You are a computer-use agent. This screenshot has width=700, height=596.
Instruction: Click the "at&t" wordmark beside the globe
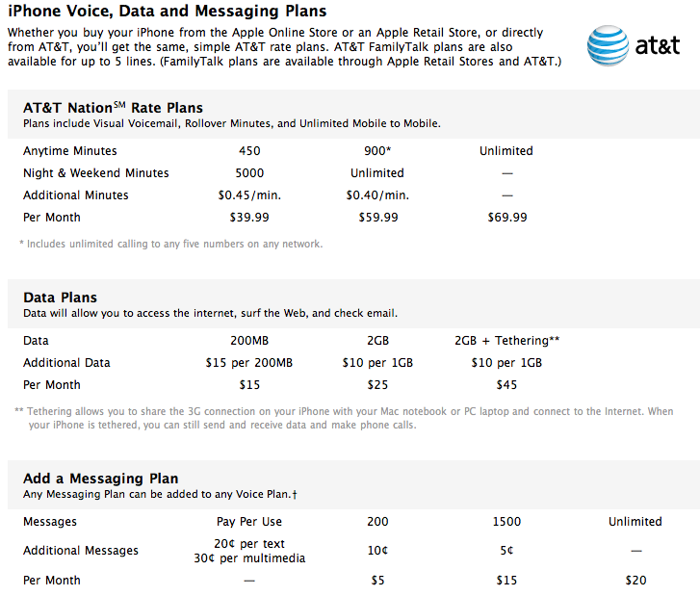click(x=658, y=46)
